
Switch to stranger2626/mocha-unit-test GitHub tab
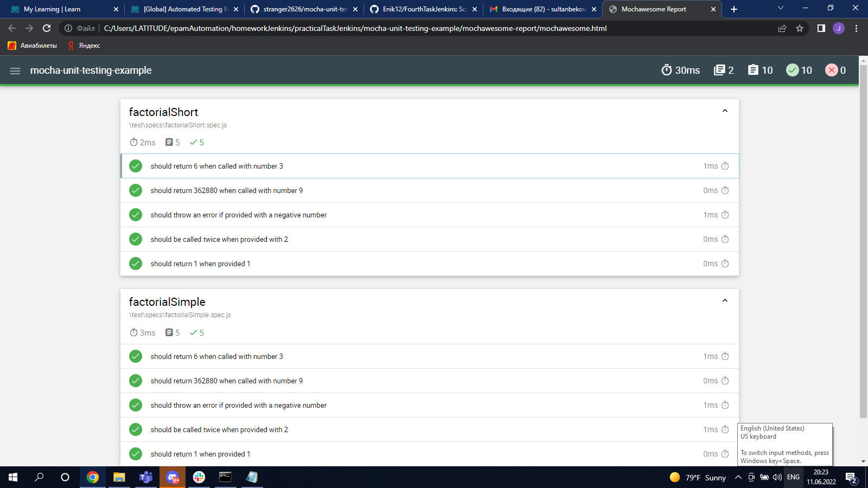pyautogui.click(x=304, y=9)
